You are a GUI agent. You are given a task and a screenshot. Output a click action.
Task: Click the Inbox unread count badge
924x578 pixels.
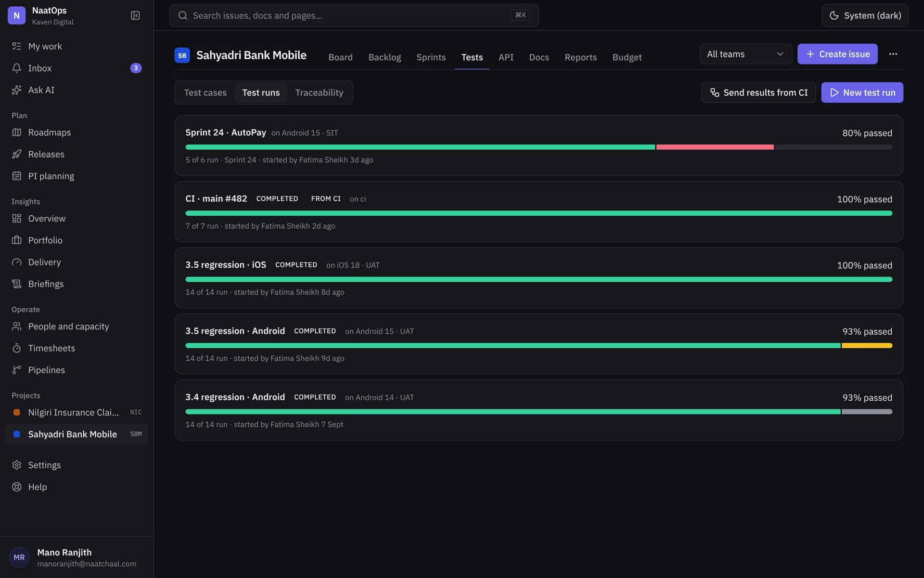(136, 68)
